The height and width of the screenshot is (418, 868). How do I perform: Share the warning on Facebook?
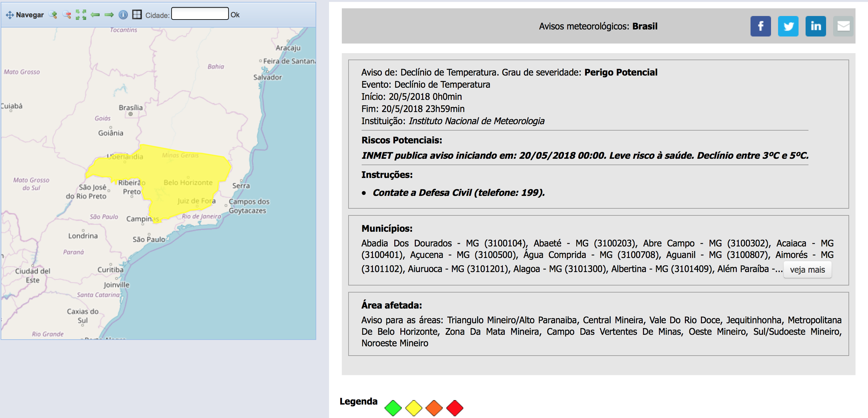(x=760, y=26)
